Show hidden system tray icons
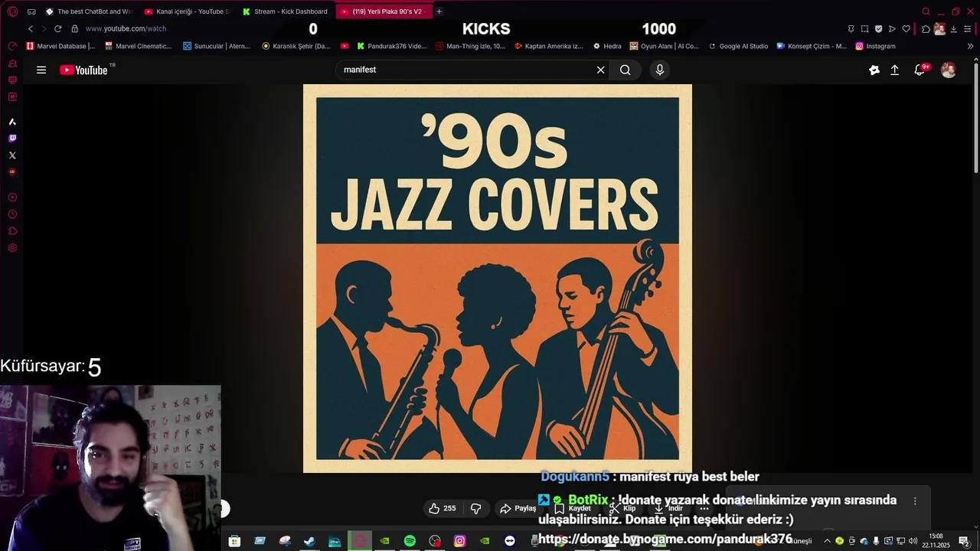 (x=827, y=541)
